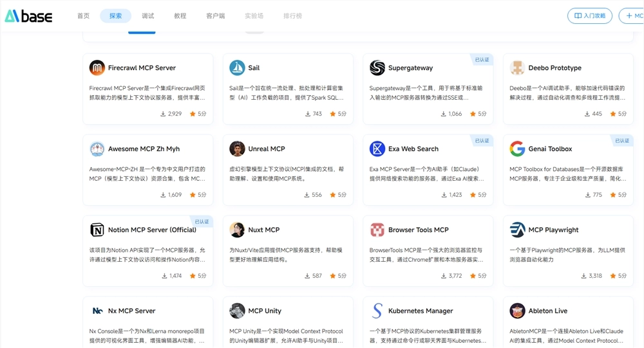The width and height of the screenshot is (644, 348).
Task: Select the 探索 nav tab
Action: point(115,15)
